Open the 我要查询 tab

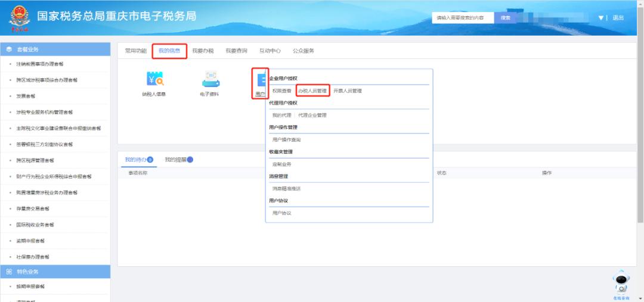[236, 51]
